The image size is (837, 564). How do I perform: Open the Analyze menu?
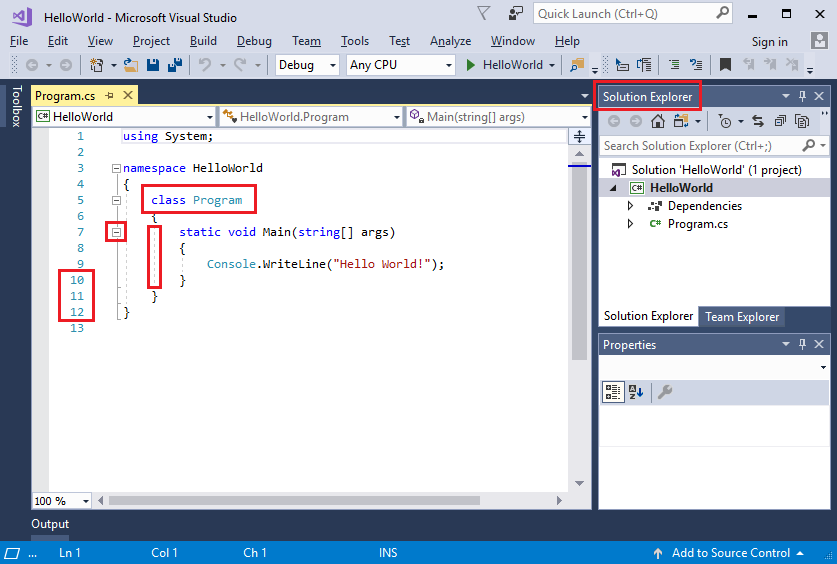point(450,41)
